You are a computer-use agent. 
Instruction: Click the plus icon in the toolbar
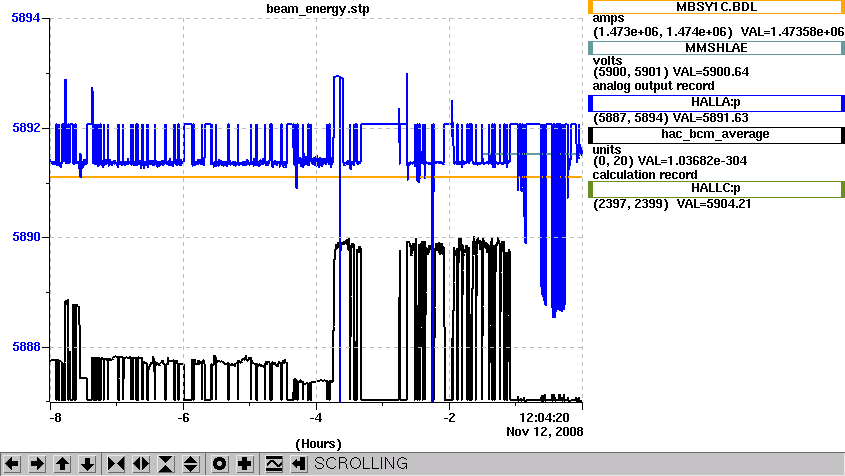245,464
